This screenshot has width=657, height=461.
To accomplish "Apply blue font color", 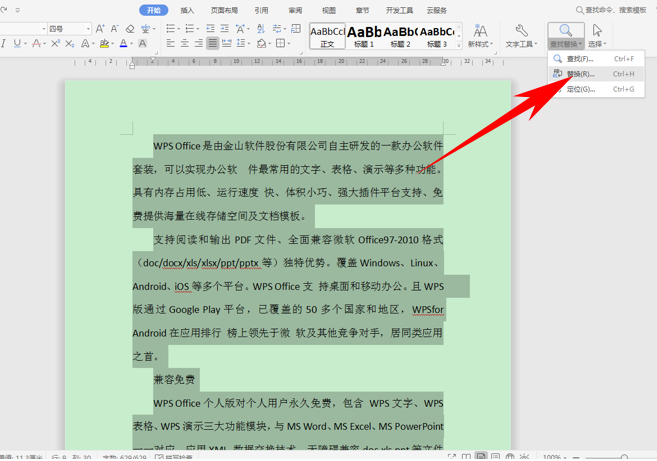I will tap(123, 43).
